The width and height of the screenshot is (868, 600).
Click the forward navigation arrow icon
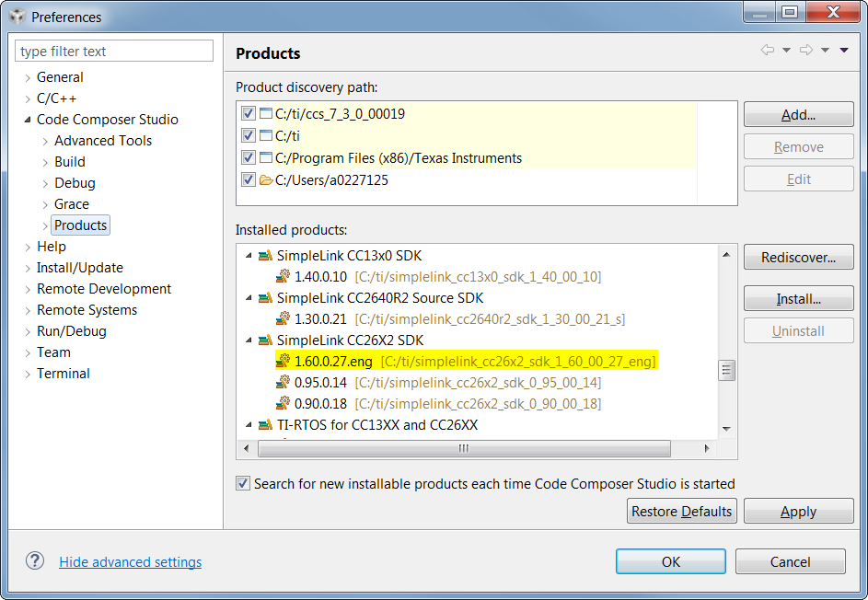806,50
